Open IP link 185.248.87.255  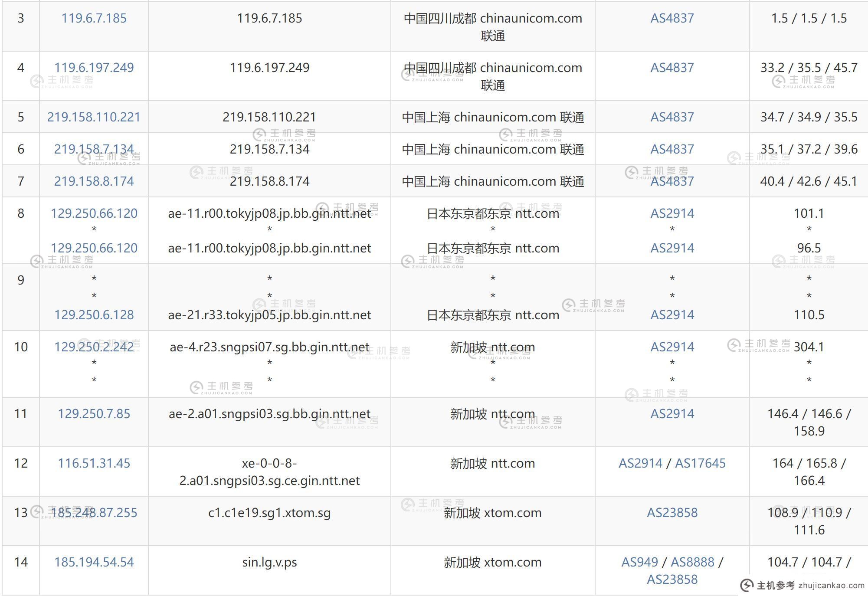pyautogui.click(x=94, y=513)
